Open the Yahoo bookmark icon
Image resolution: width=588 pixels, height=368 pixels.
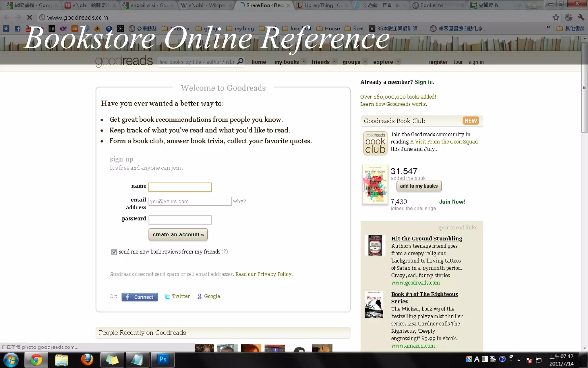coord(63,28)
